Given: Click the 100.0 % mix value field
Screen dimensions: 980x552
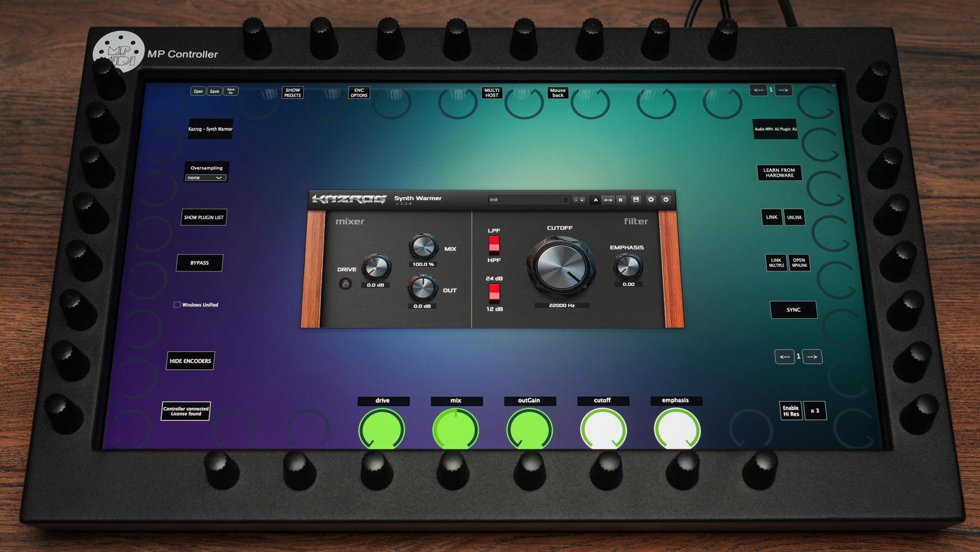Looking at the screenshot, I should click(423, 265).
